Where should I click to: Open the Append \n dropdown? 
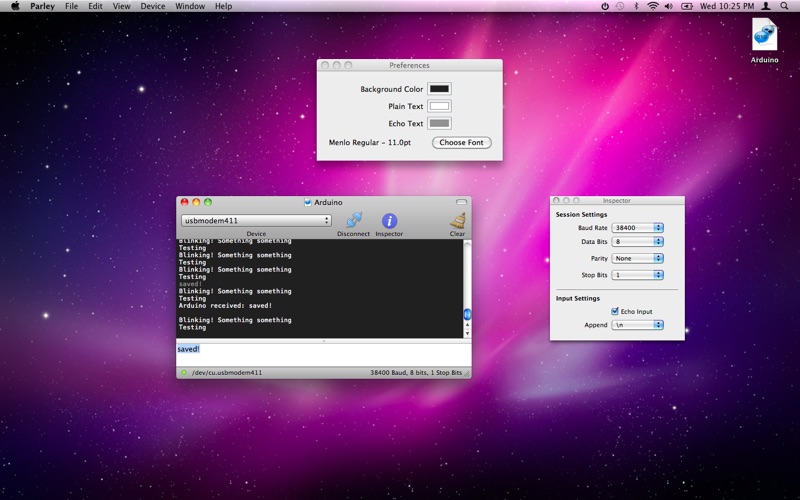[637, 325]
